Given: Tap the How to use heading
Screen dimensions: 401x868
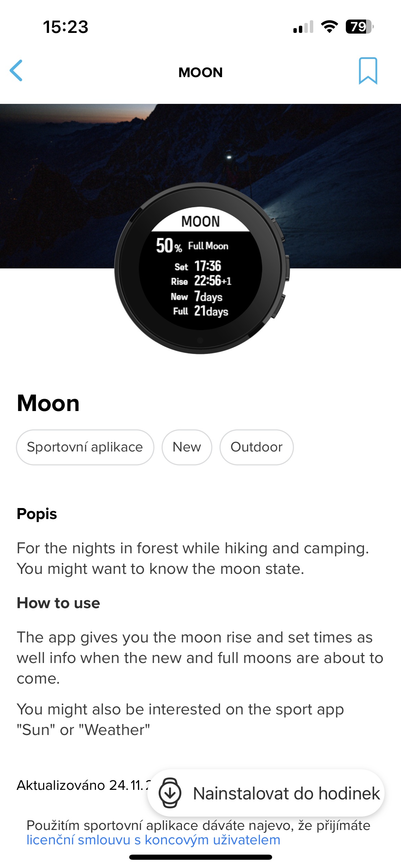Looking at the screenshot, I should tap(58, 603).
